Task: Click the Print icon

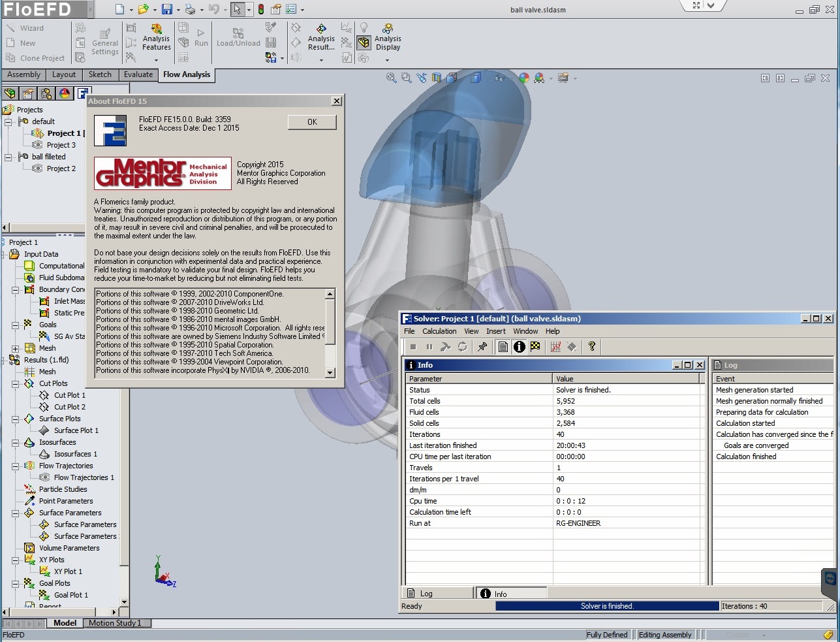Action: pyautogui.click(x=190, y=9)
